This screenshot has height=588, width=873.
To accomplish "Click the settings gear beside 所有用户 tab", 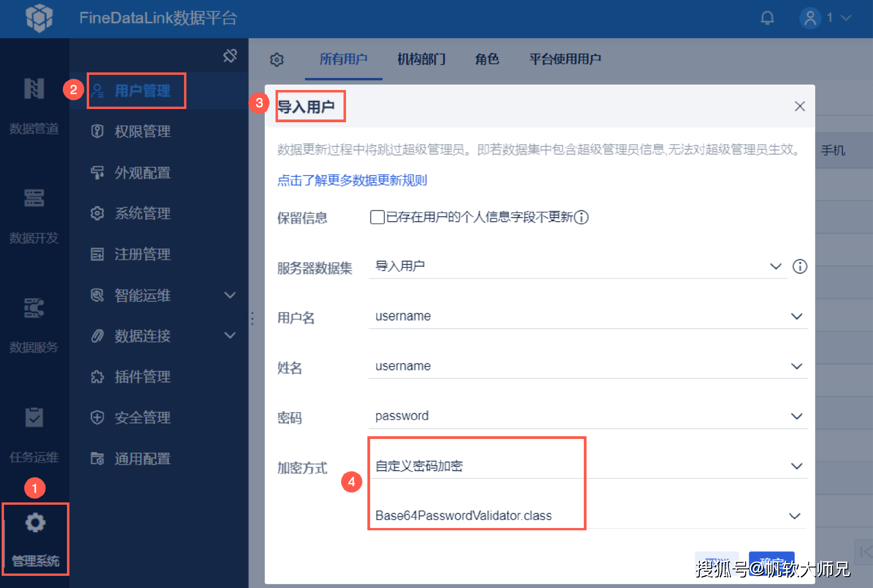I will [276, 60].
